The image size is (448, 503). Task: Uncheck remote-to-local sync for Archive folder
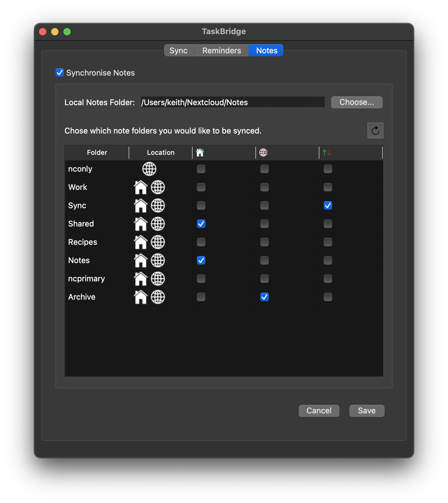click(265, 297)
